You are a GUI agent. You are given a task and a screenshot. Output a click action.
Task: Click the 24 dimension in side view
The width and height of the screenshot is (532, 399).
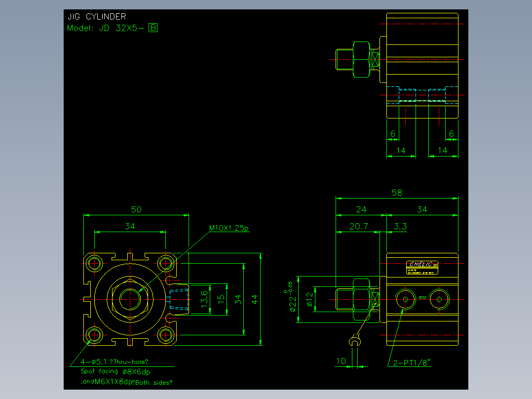click(361, 209)
